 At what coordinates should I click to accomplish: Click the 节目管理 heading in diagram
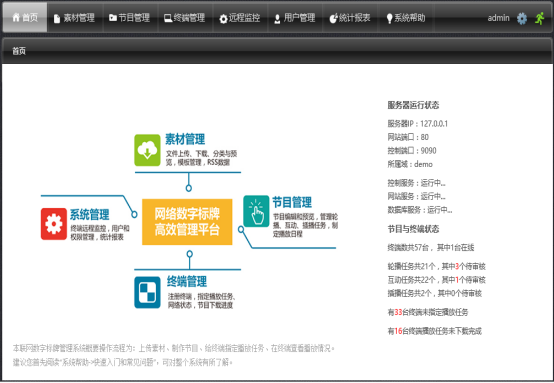click(x=292, y=202)
